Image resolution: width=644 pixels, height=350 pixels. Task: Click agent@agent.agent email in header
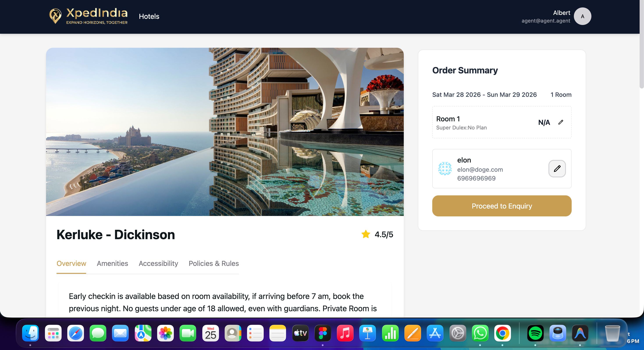(546, 21)
